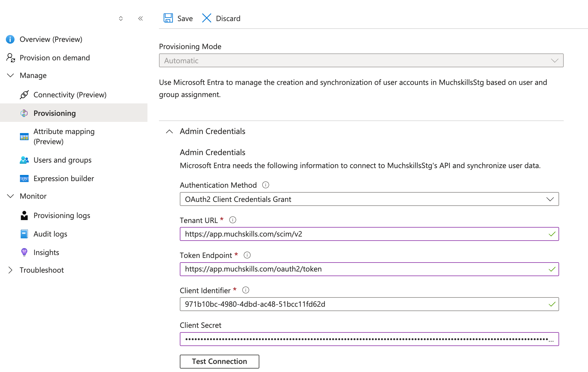This screenshot has width=588, height=372.
Task: Click the Discard X icon
Action: click(x=206, y=18)
